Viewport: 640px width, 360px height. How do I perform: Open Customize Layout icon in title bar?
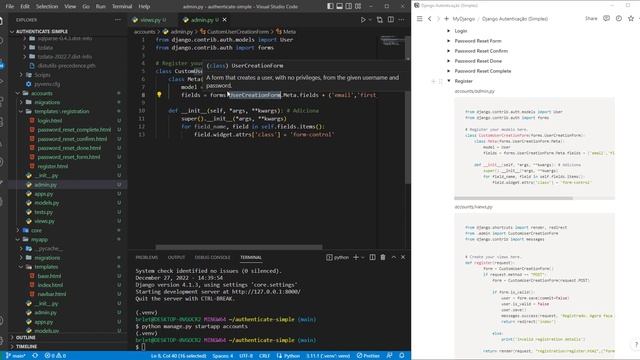coord(358,6)
